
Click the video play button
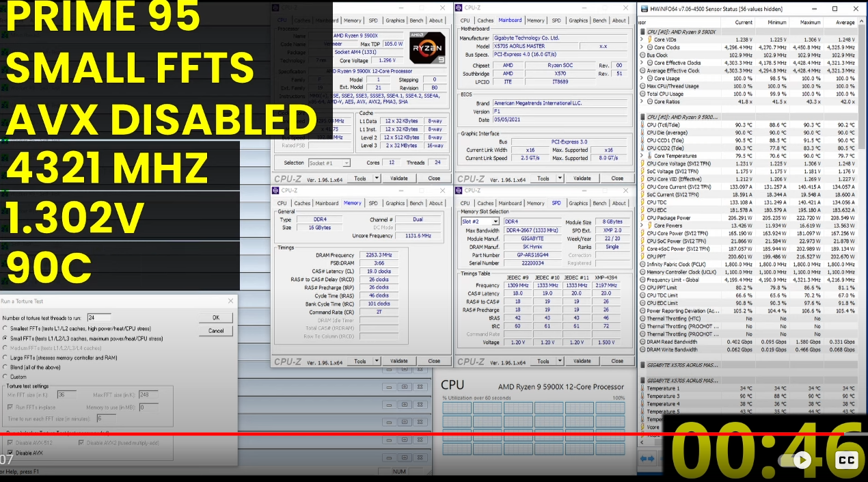[x=803, y=460]
